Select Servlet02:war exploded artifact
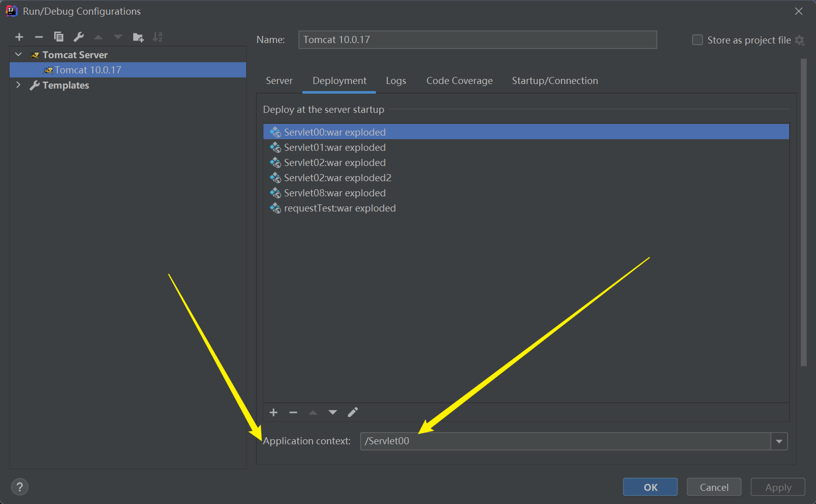Viewport: 816px width, 504px height. coord(526,162)
